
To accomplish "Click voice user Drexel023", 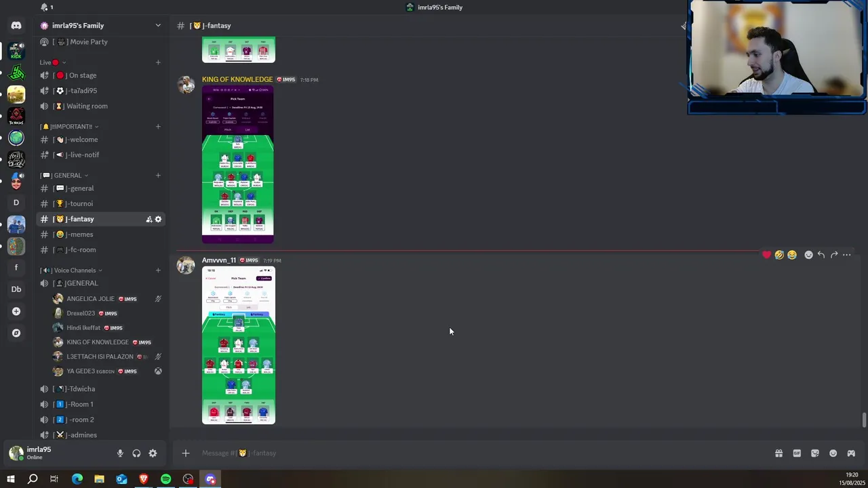I will pos(107,314).
